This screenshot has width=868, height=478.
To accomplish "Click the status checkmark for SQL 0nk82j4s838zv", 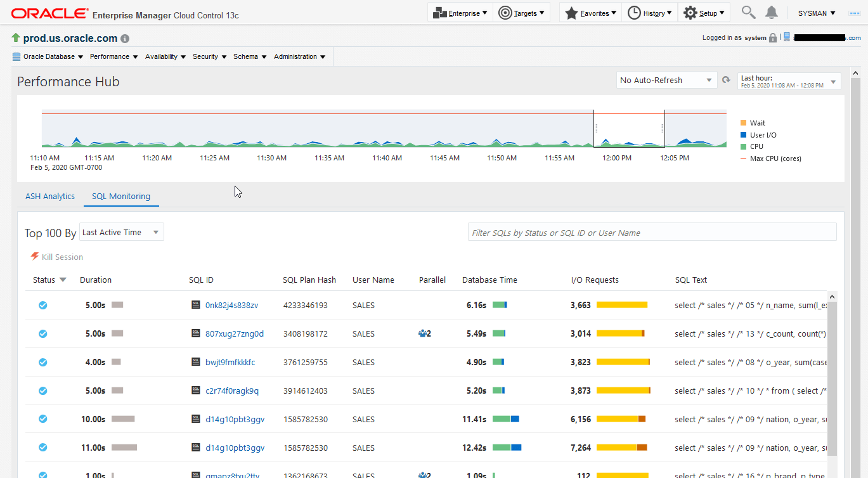I will pos(42,305).
